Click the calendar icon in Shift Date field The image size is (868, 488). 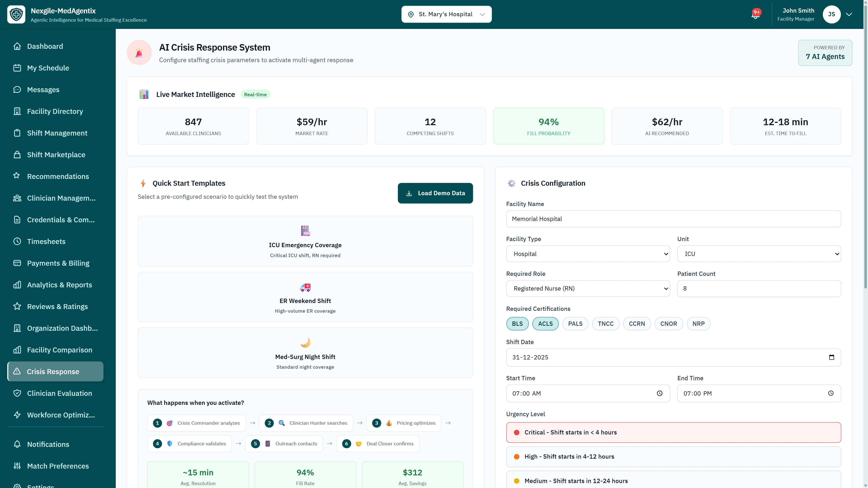click(832, 357)
